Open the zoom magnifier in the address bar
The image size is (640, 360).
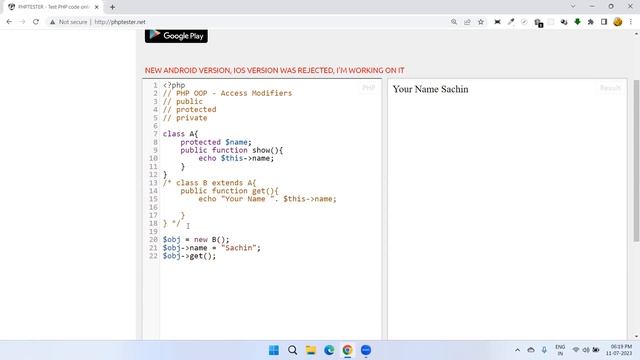click(454, 22)
